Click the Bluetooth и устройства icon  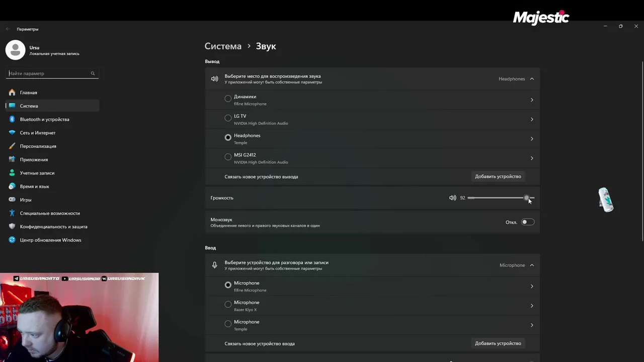[x=12, y=119]
